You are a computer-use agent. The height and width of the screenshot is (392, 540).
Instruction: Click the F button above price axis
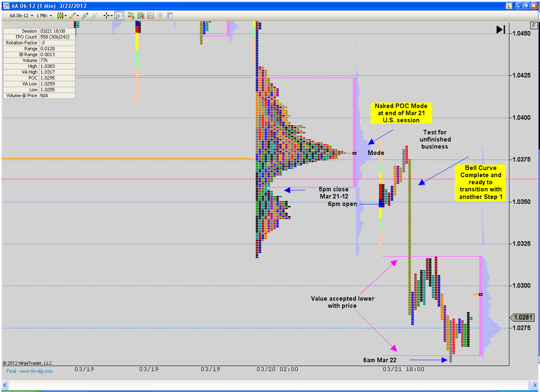[534, 25]
